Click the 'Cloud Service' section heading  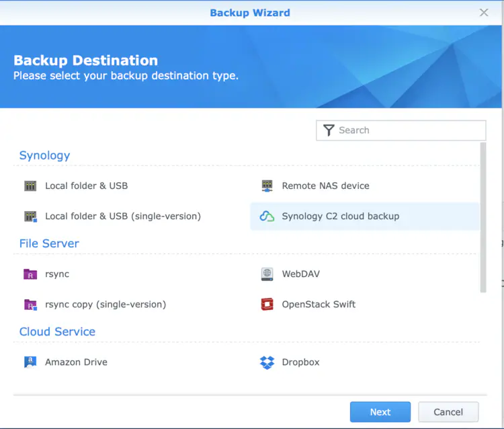tap(57, 331)
